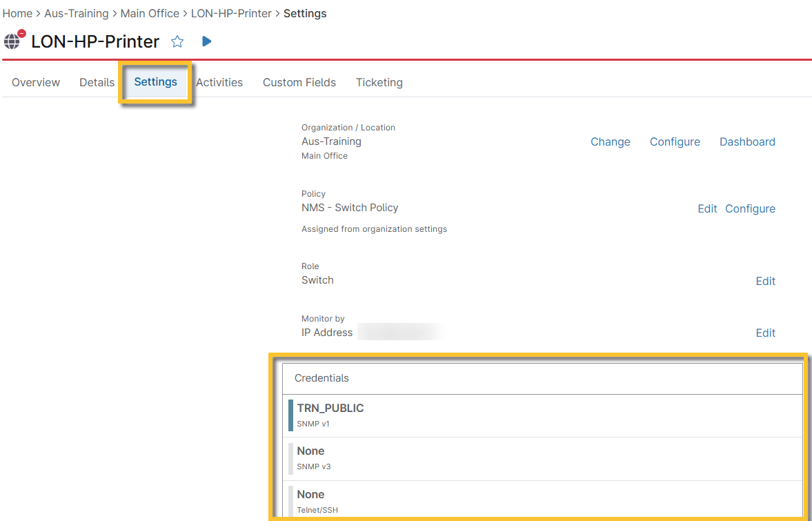Screen dimensions: 812x521
Task: Go to Main Office breadcrumb link
Action: (x=150, y=13)
